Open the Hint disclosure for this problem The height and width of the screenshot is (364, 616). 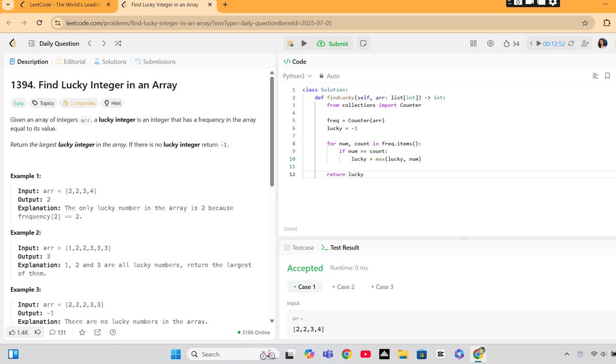point(112,103)
